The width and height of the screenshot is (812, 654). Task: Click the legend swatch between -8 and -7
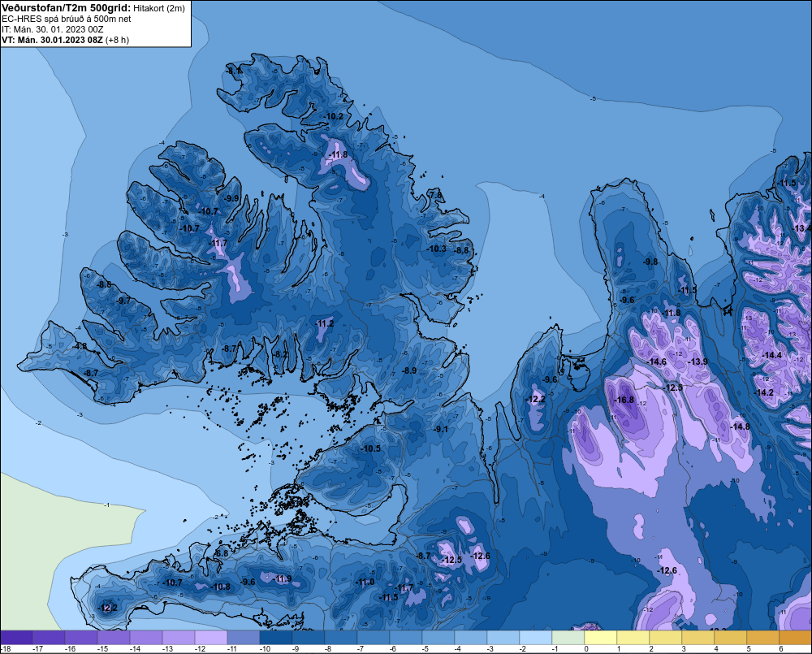tap(341, 638)
